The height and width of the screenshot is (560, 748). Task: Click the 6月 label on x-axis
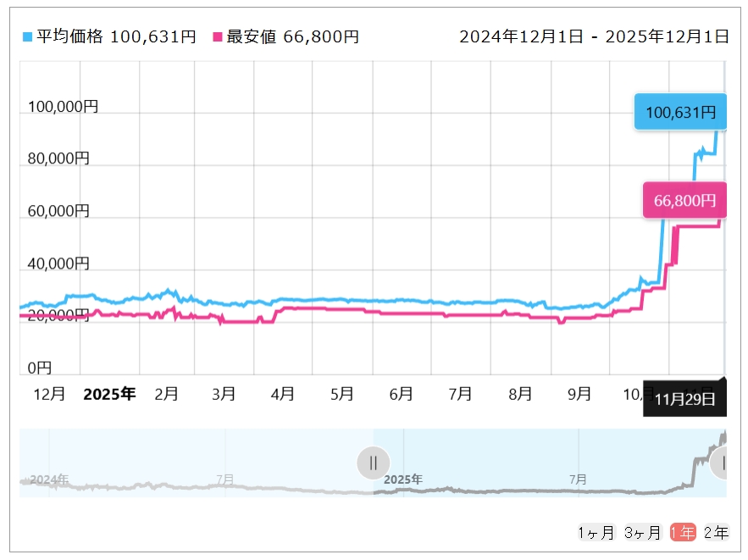(x=401, y=394)
